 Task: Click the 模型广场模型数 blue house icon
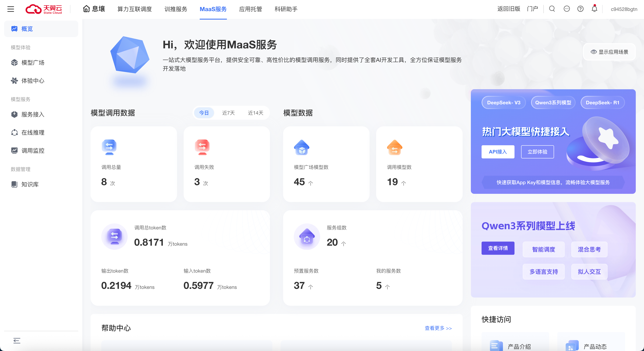(302, 147)
